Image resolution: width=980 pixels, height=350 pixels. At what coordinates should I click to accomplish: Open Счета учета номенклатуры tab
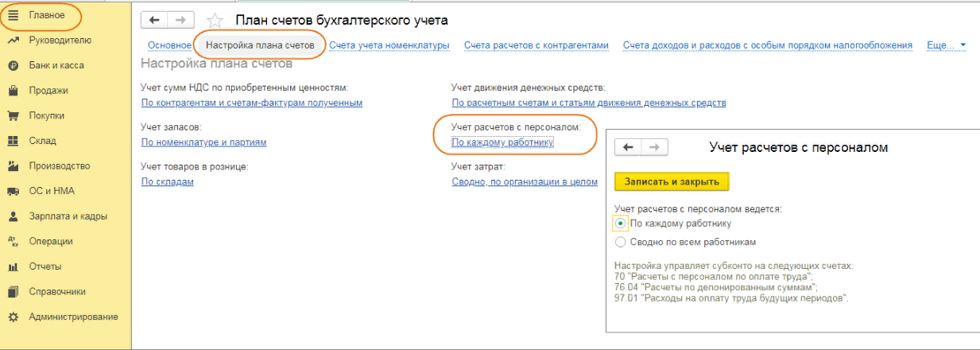(389, 45)
